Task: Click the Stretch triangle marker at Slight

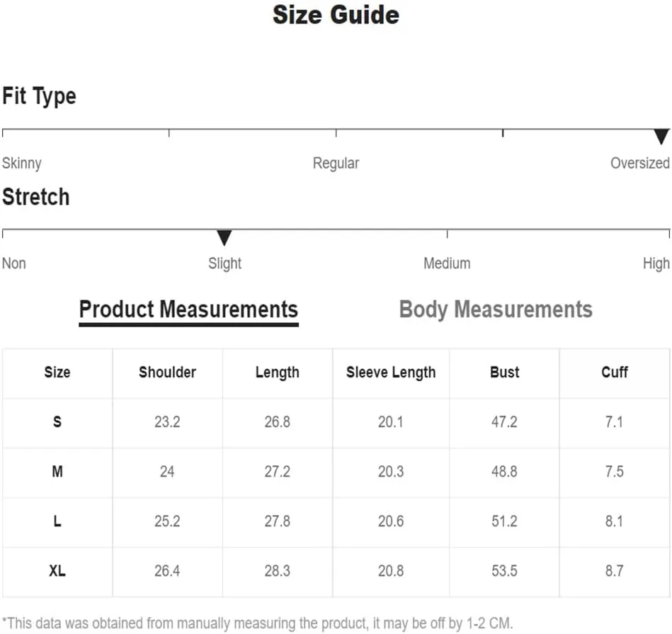Action: [224, 238]
